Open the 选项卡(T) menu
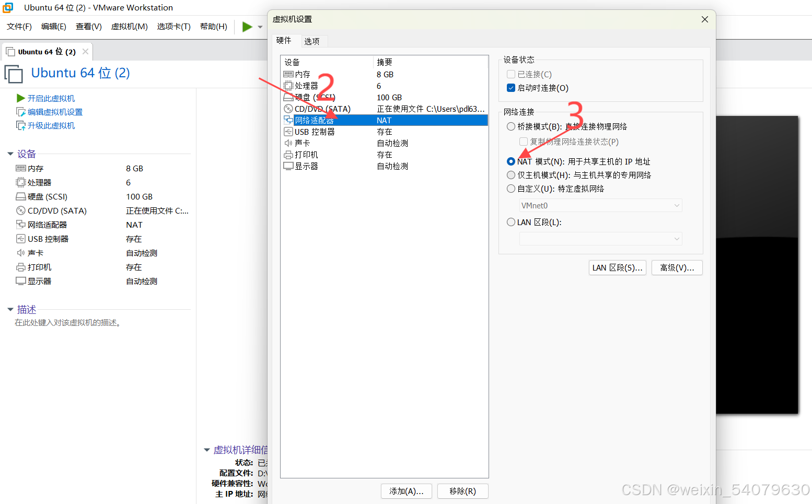Screen dimensions: 812x504 (x=174, y=27)
